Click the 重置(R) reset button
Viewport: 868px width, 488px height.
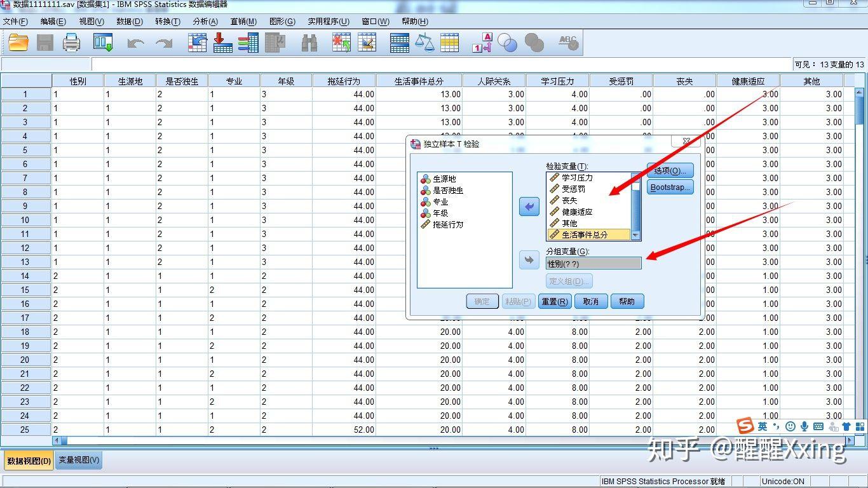(x=554, y=301)
